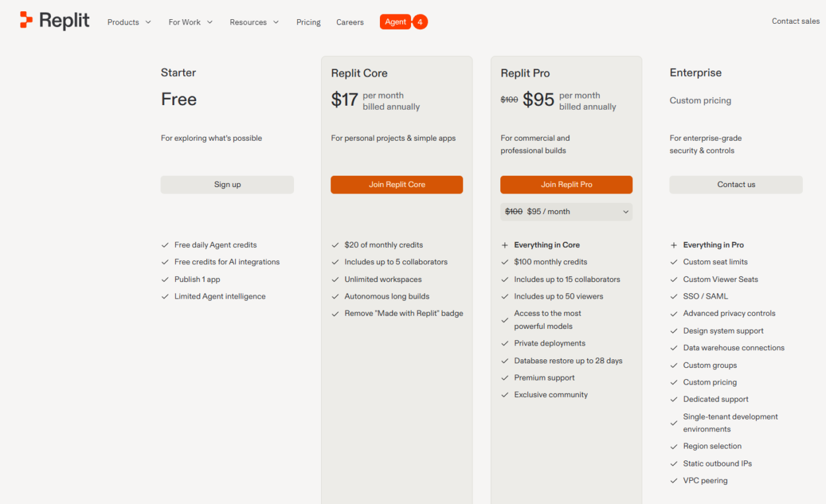Click the checkmark beside Premium support

(x=506, y=378)
